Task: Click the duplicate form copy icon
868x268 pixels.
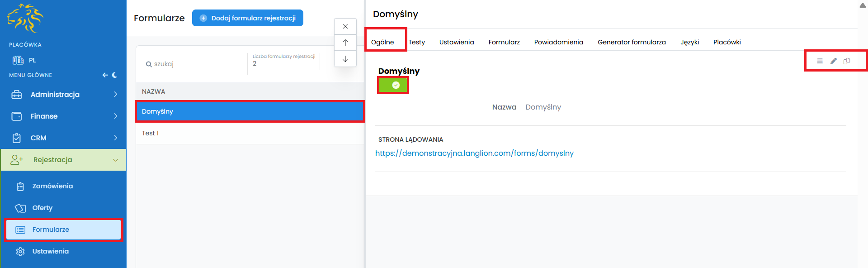Action: coord(847,61)
